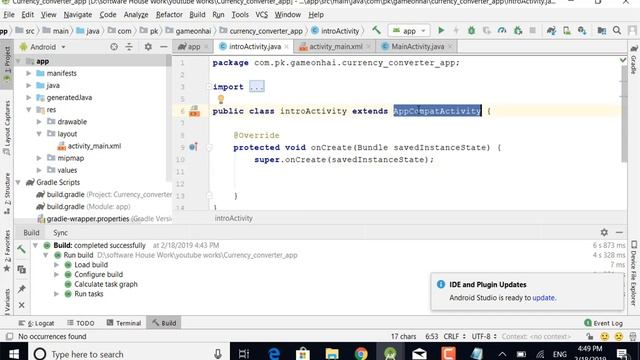Close the introActivity.java tab
This screenshot has width=640, height=360.
287,47
